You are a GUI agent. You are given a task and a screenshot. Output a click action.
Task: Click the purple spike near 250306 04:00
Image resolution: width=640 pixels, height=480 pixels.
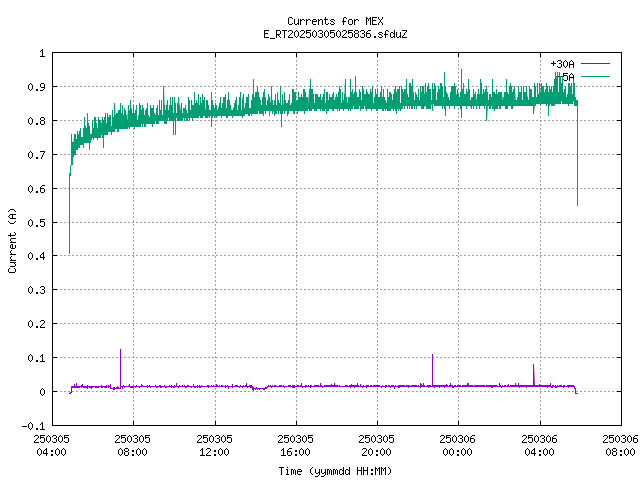(533, 374)
